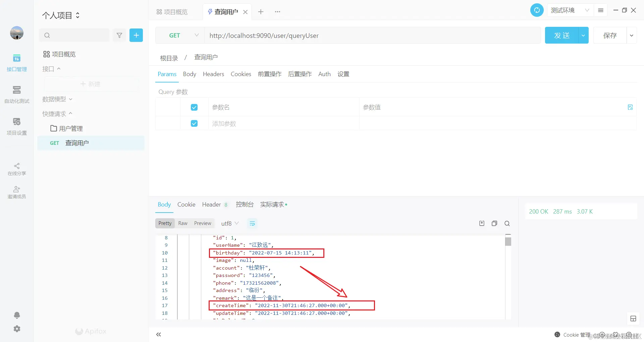Open the hamburger menu icon
The height and width of the screenshot is (342, 644).
coord(601,10)
